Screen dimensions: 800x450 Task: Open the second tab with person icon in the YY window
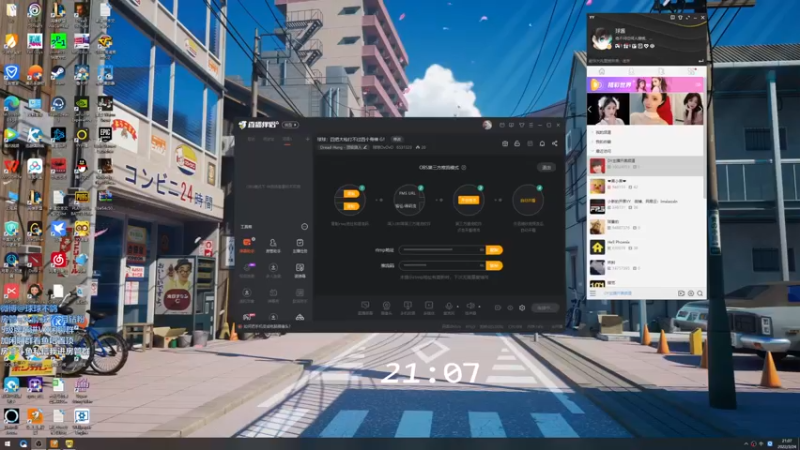tap(632, 71)
